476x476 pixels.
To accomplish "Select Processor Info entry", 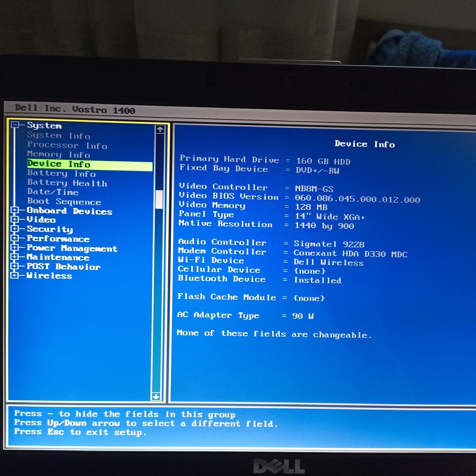I will tap(67, 145).
